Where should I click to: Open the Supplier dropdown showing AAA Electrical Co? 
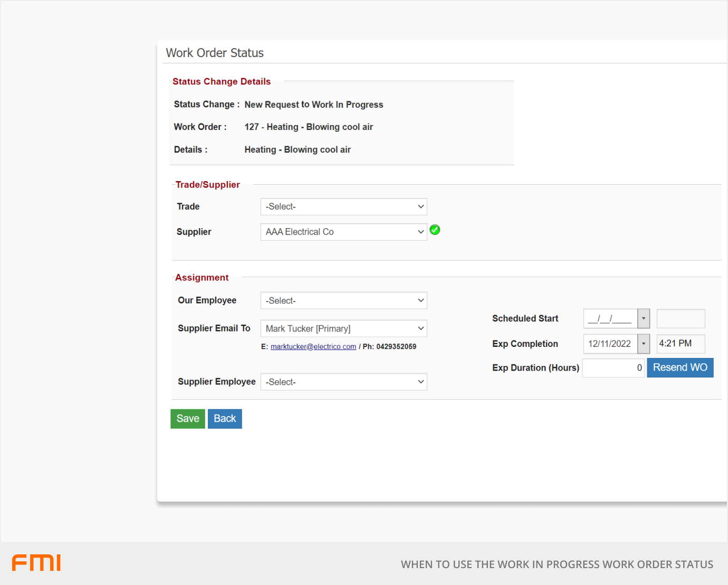click(x=343, y=232)
